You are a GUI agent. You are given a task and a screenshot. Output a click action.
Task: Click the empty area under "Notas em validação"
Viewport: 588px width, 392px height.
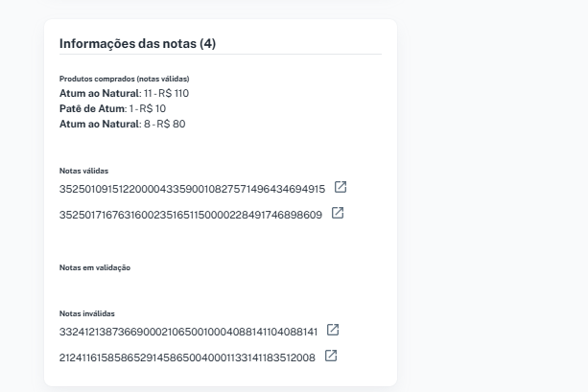(x=192, y=288)
